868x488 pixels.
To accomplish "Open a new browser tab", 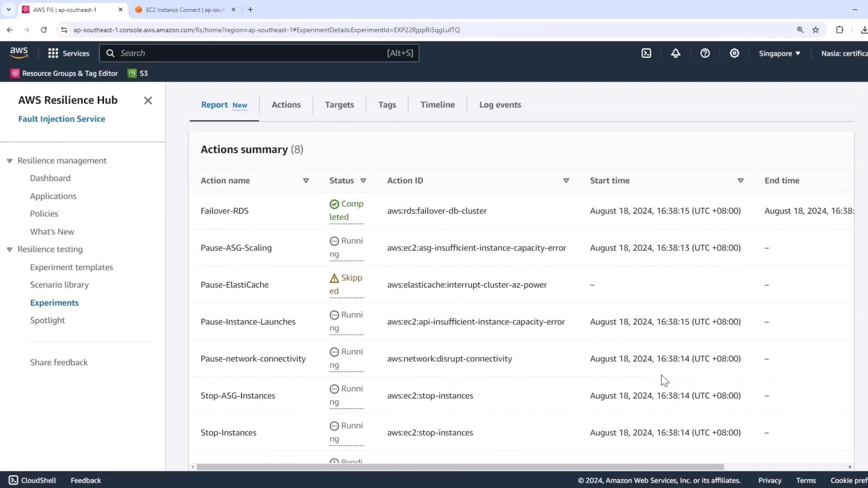I will [250, 9].
